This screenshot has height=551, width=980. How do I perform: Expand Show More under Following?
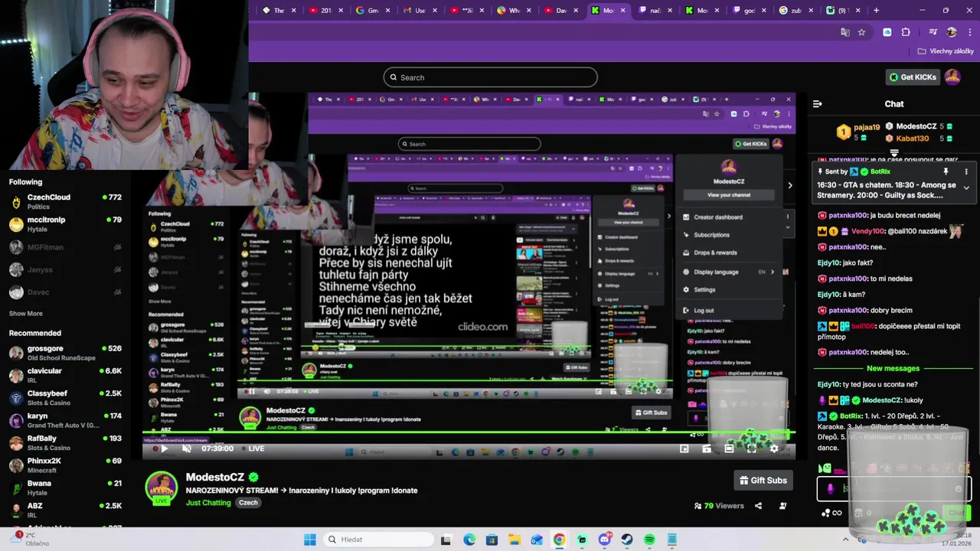[x=25, y=314]
